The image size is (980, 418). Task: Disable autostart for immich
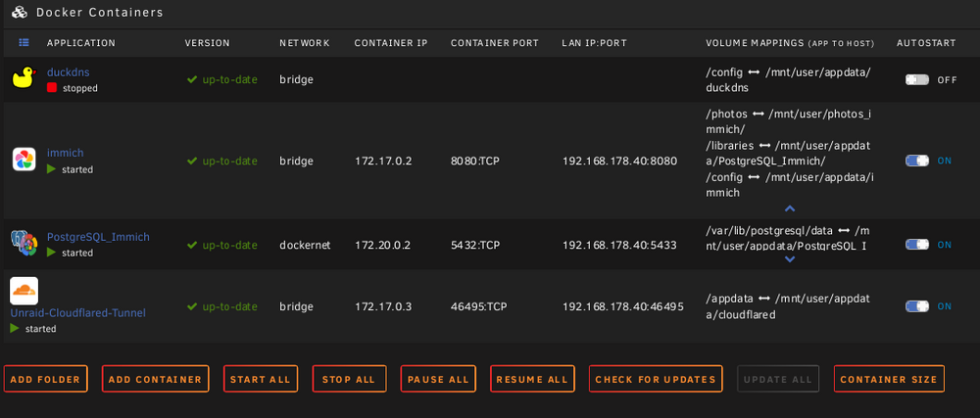(917, 161)
